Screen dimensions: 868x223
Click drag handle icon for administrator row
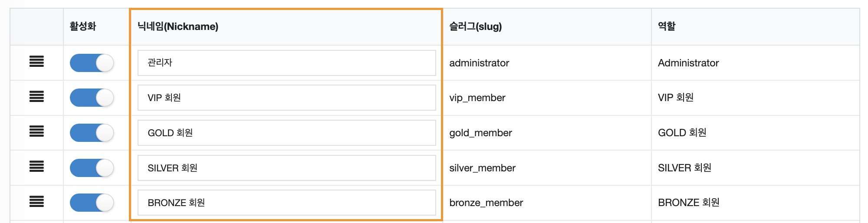click(36, 62)
